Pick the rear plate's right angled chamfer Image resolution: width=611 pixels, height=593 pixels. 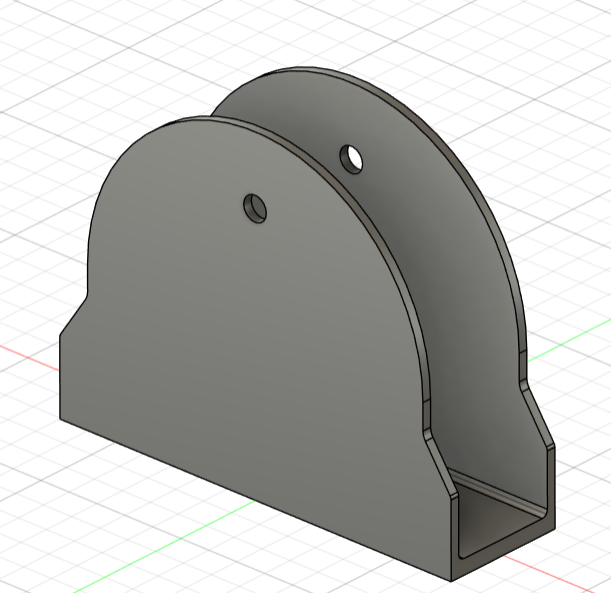point(538,413)
